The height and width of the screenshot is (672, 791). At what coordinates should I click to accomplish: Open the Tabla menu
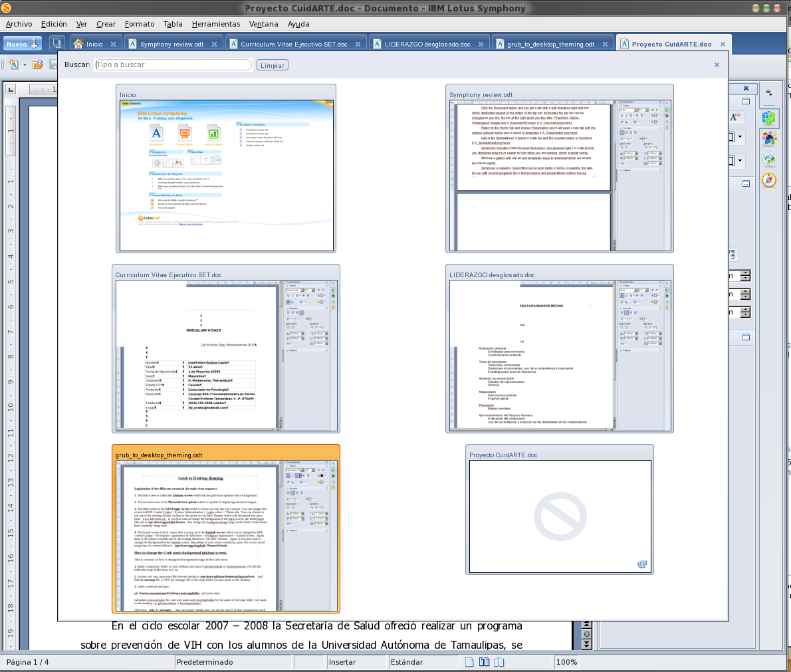[173, 24]
